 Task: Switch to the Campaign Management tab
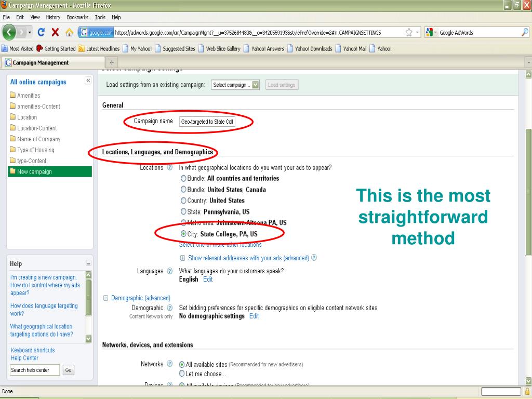tap(53, 62)
